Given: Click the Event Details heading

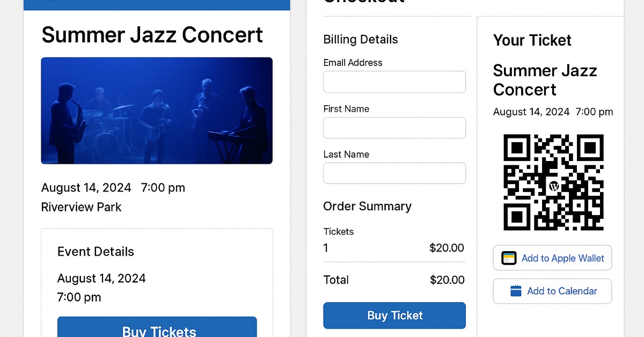Looking at the screenshot, I should click(x=96, y=252).
